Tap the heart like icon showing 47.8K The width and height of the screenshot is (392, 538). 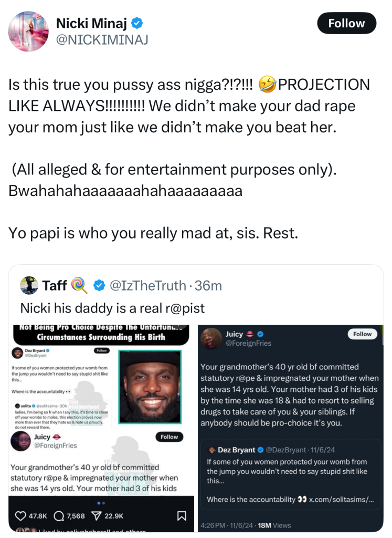coord(21,515)
